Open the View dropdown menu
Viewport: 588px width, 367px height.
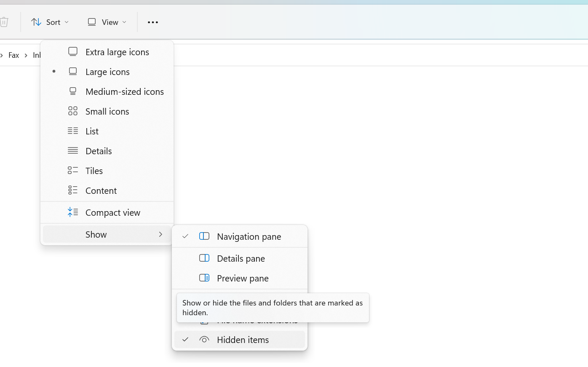pyautogui.click(x=107, y=22)
